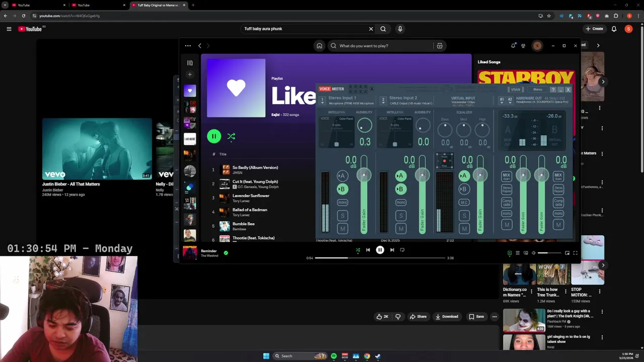644x362 pixels.
Task: Toggle repeat in Spotify bottom bar
Action: 402,250
